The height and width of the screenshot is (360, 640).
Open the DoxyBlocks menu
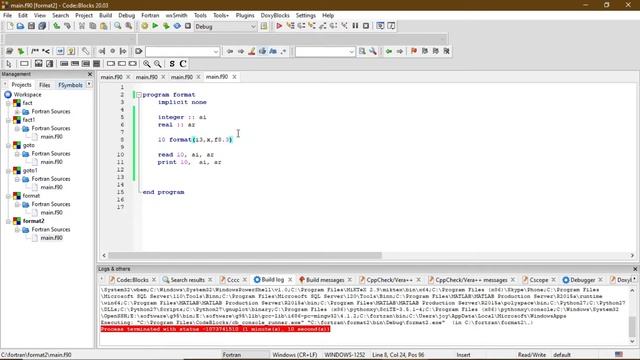tap(275, 15)
